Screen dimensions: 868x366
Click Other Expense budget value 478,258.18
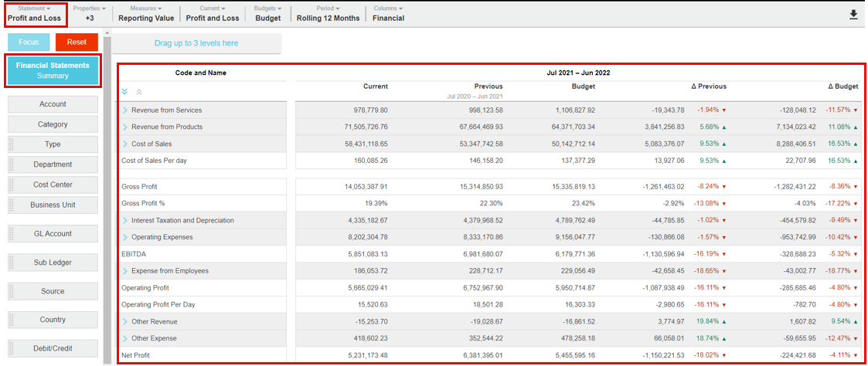pyautogui.click(x=577, y=337)
